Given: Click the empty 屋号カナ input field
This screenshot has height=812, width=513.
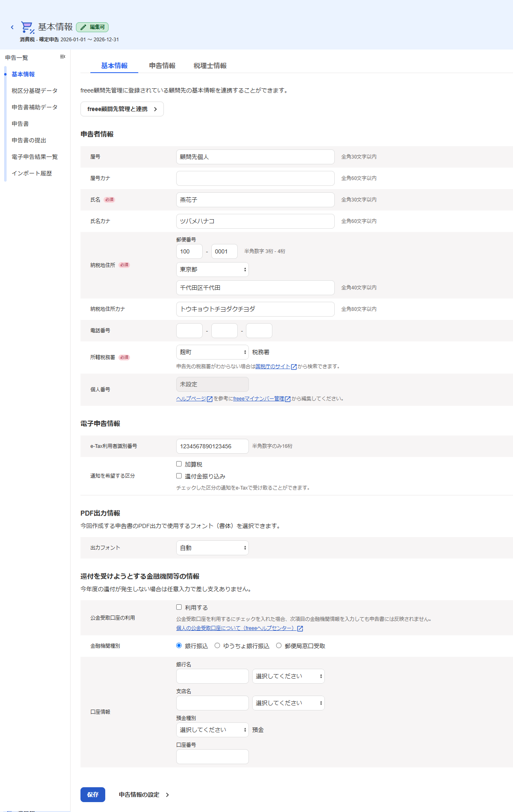Looking at the screenshot, I should point(255,178).
